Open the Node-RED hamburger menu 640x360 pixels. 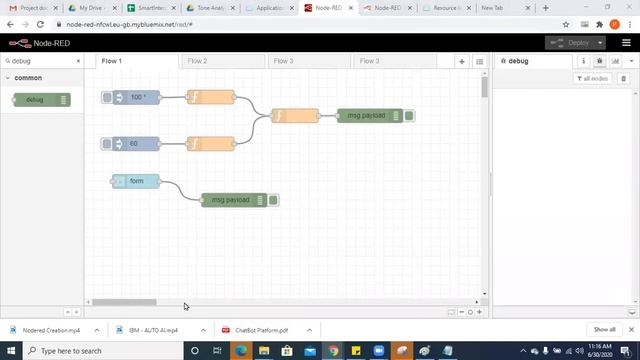(626, 43)
